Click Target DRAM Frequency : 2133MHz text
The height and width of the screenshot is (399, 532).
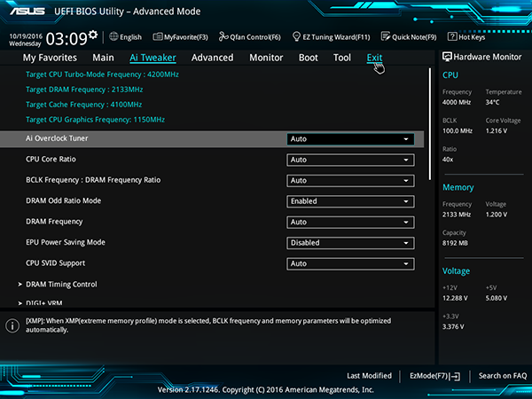click(x=84, y=90)
